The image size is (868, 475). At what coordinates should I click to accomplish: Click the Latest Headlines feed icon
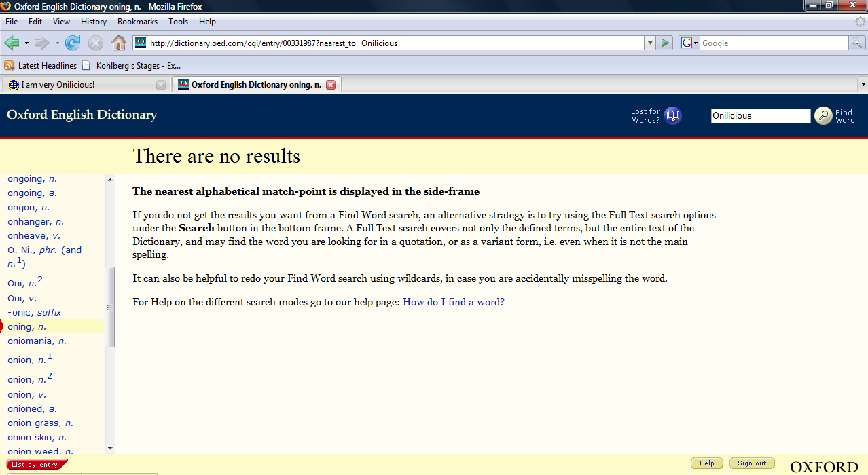[x=9, y=66]
